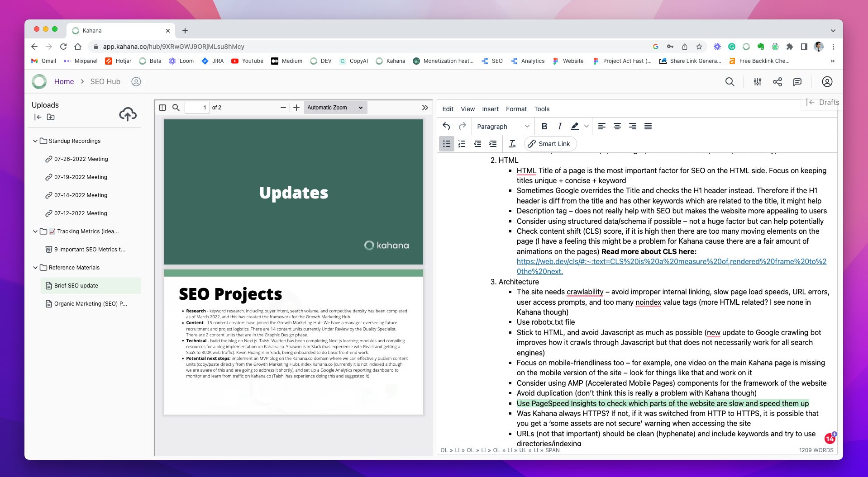Open the Insert menu
The width and height of the screenshot is (868, 477).
[x=490, y=109]
